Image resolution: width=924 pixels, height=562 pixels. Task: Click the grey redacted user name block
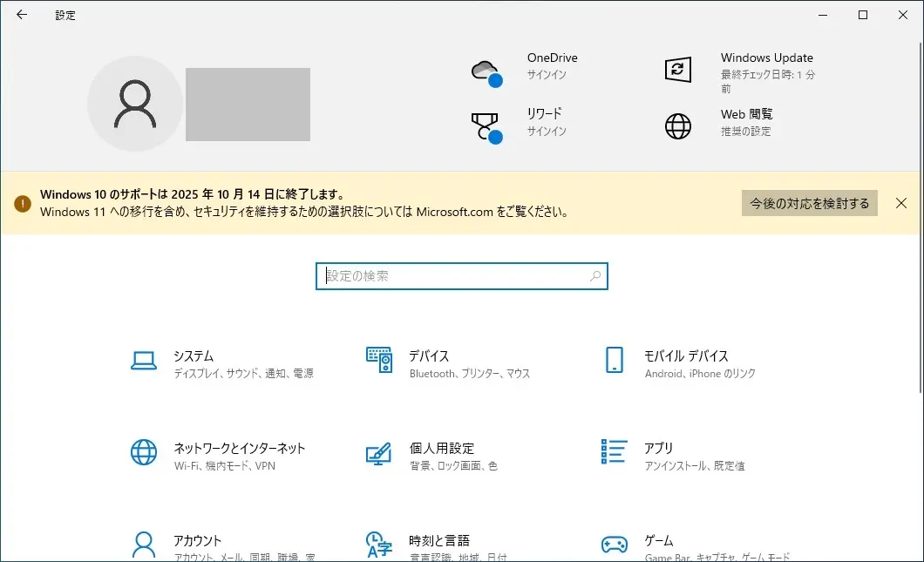[248, 105]
